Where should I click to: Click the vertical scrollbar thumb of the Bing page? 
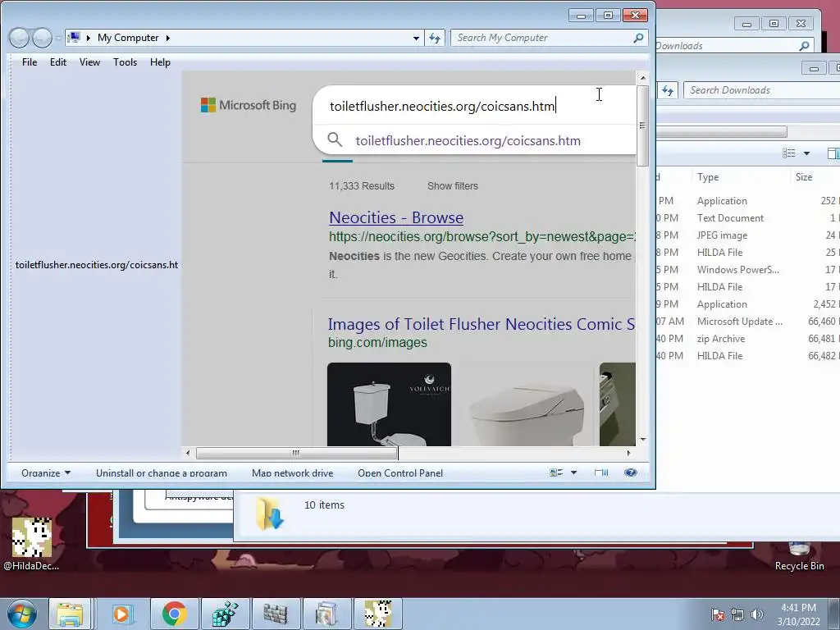pos(642,126)
